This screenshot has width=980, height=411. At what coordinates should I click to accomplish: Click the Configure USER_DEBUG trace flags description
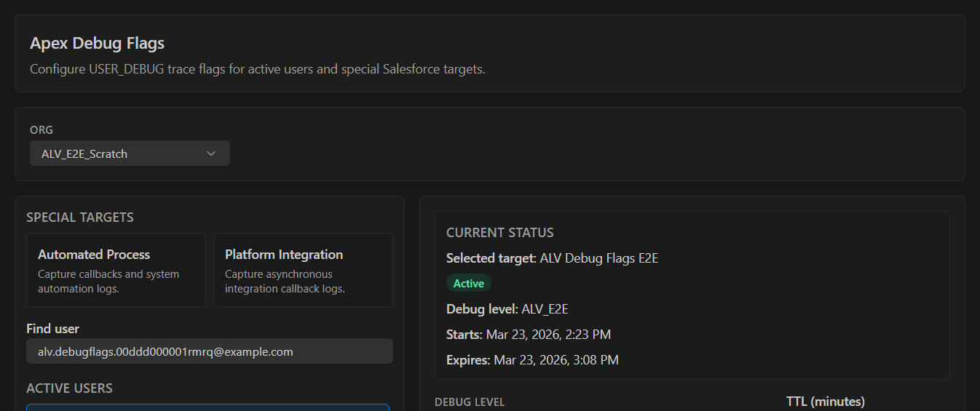pos(257,70)
